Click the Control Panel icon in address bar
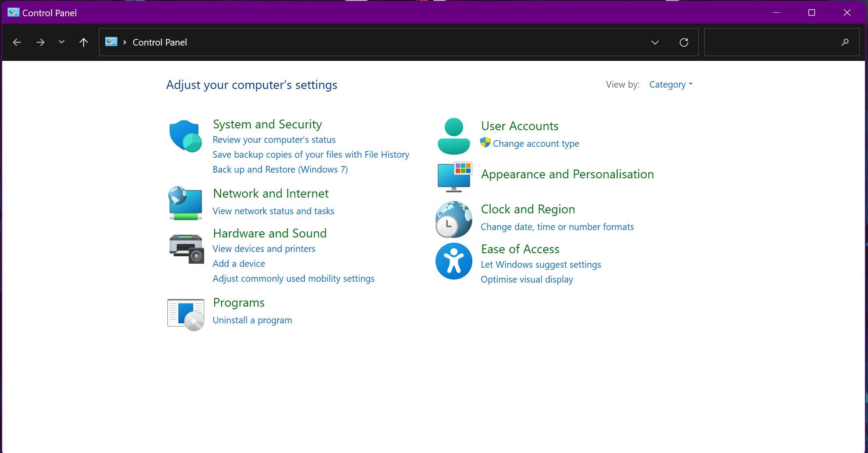The width and height of the screenshot is (868, 453). point(111,42)
